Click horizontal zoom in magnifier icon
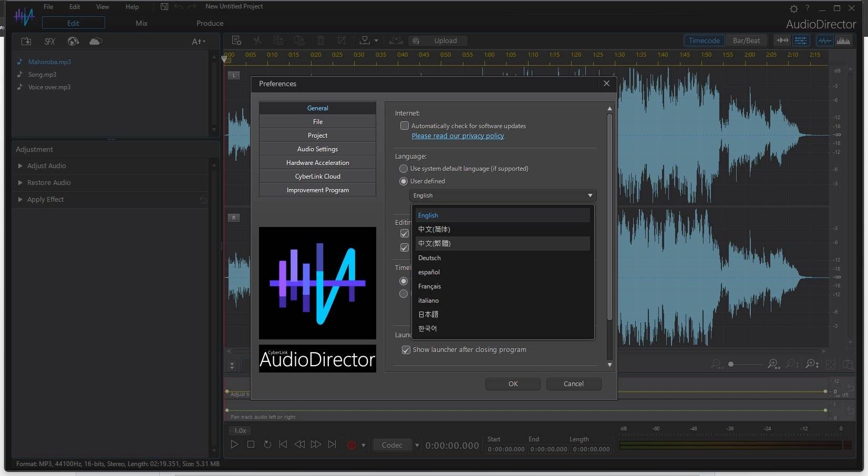Image resolution: width=868 pixels, height=476 pixels. (x=773, y=364)
